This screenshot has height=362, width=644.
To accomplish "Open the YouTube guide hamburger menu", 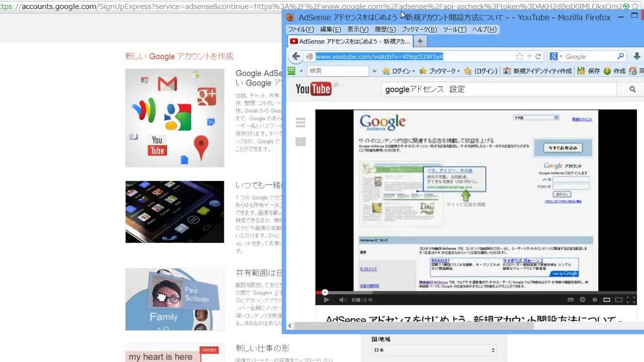I will tap(301, 123).
